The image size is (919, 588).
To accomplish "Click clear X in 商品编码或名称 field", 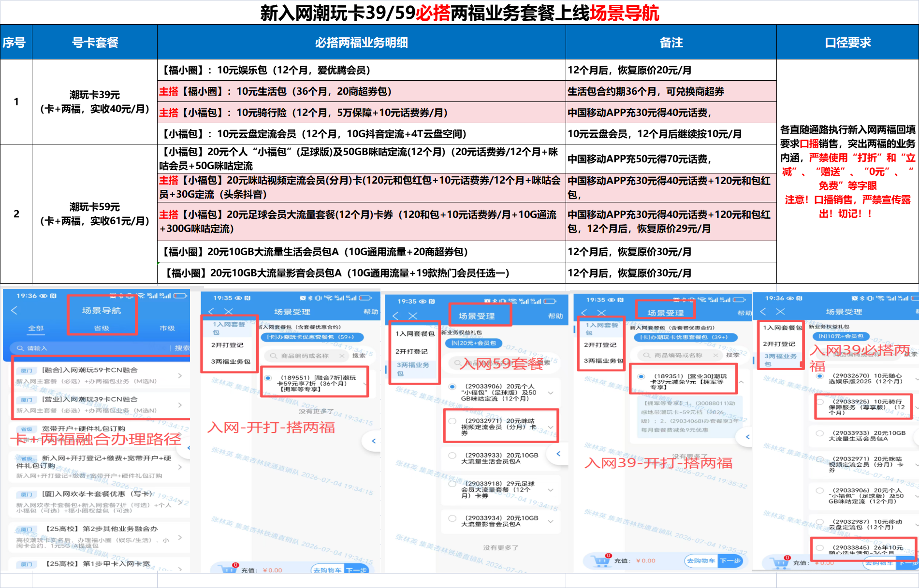I will click(x=342, y=356).
